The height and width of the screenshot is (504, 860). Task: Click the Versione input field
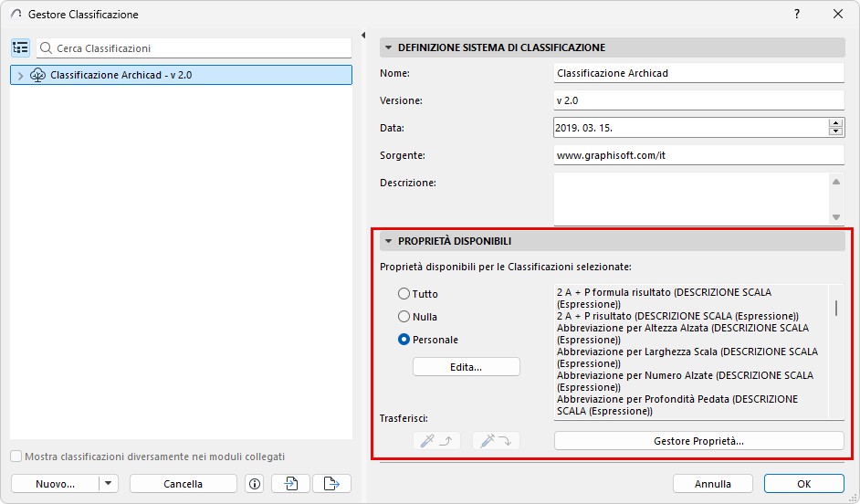698,100
